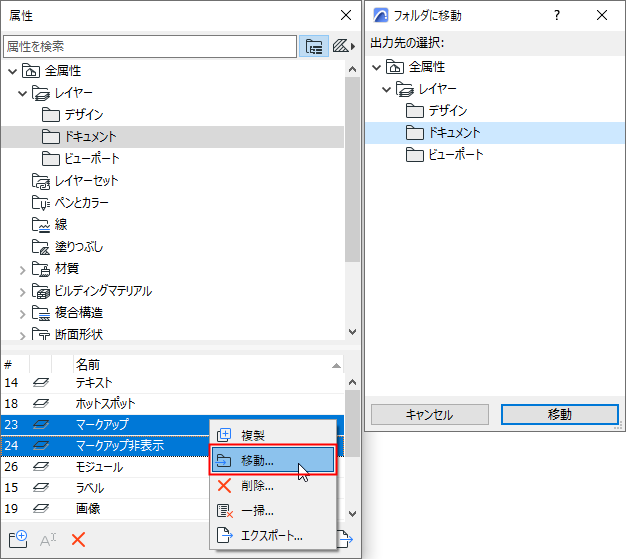Screen dimensions: 626x559
Task: Click the 材質 folder icon
Action: tap(41, 269)
